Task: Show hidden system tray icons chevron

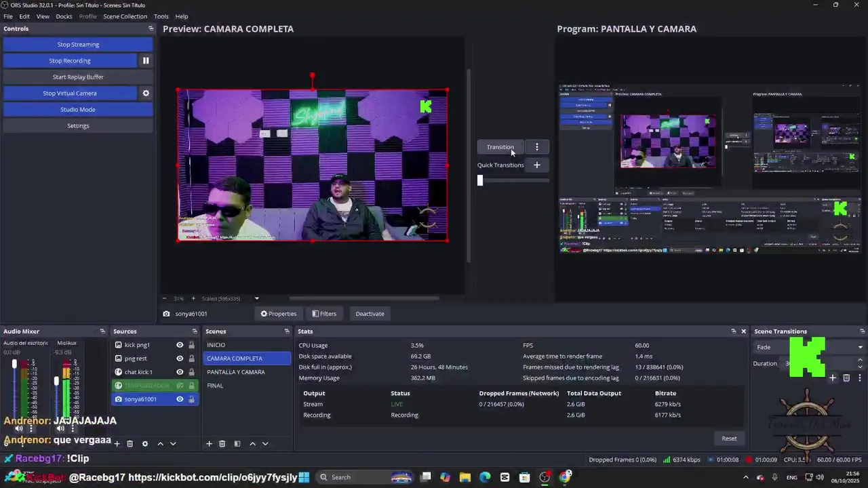Action: [747, 477]
